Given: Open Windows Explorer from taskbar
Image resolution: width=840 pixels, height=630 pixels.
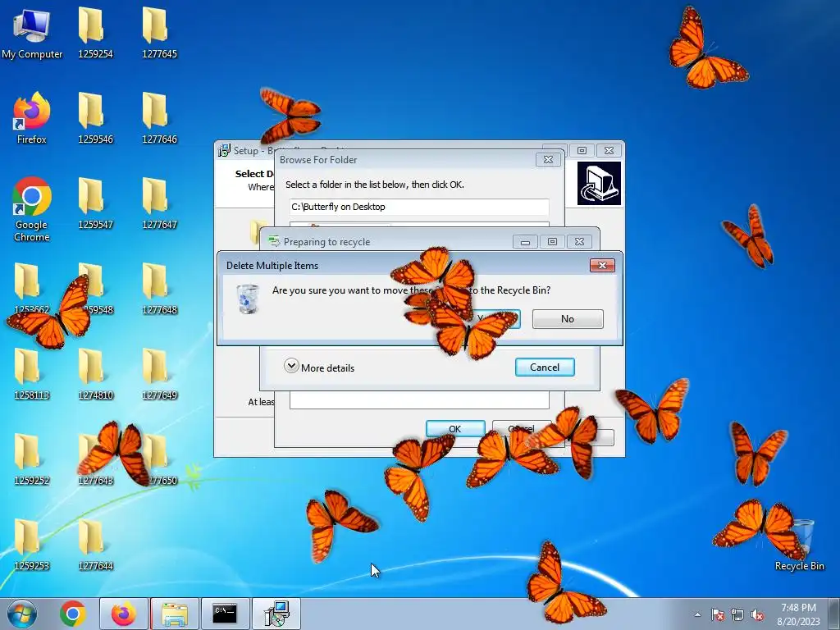Looking at the screenshot, I should coord(175,614).
